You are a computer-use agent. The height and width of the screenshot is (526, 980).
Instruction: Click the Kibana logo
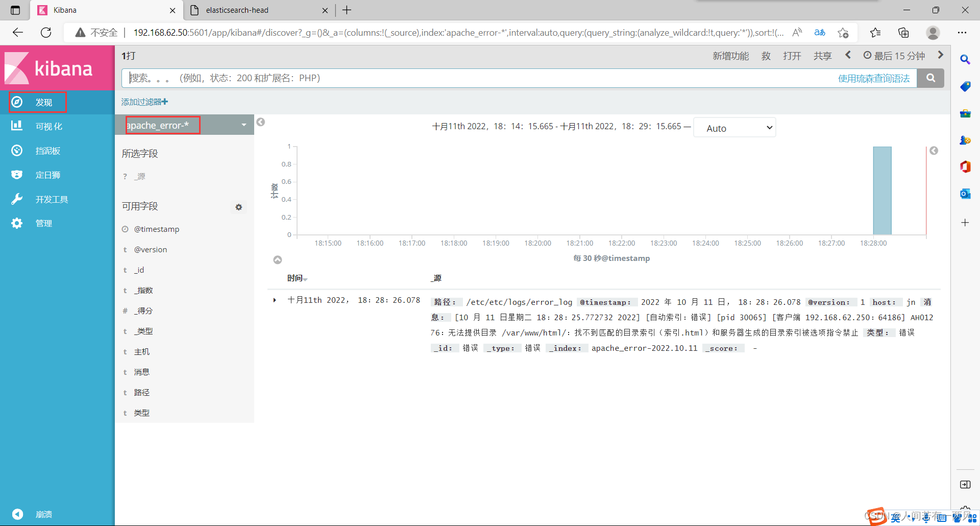click(x=49, y=68)
